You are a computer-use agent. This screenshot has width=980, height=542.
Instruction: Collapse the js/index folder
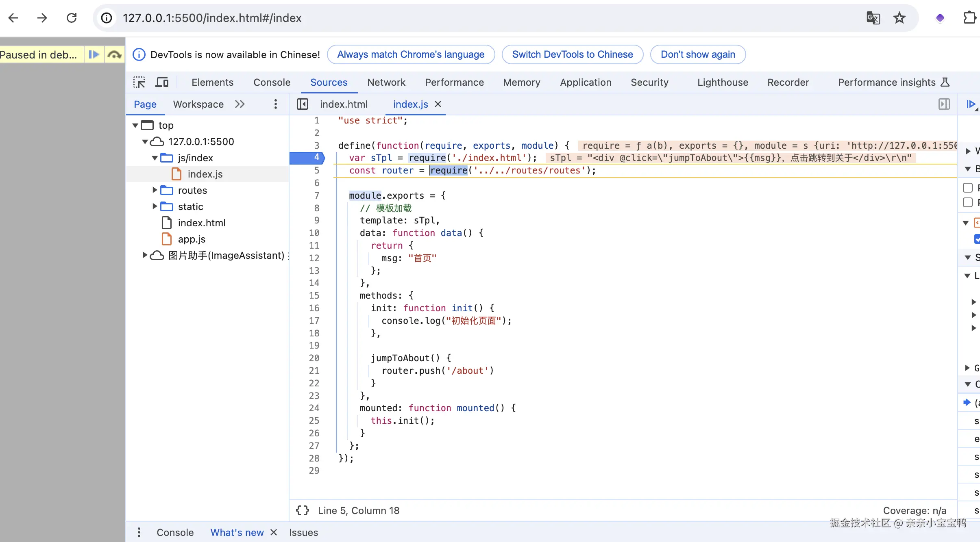click(x=155, y=158)
